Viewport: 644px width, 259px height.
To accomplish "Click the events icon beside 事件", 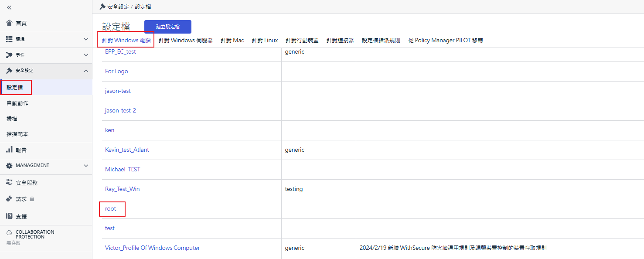I will pos(10,55).
